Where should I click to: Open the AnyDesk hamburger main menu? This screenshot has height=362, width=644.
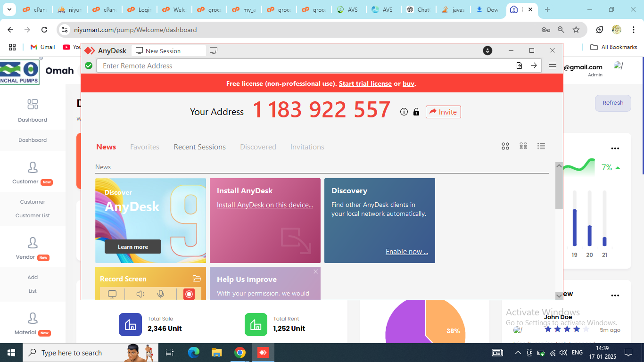coord(553,66)
